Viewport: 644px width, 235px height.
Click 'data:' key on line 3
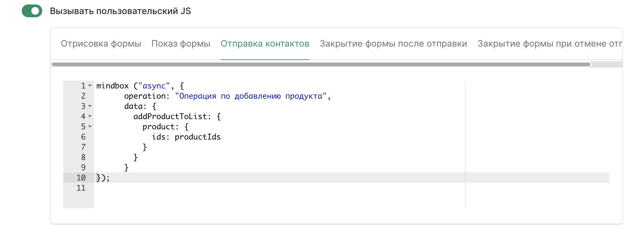(135, 106)
